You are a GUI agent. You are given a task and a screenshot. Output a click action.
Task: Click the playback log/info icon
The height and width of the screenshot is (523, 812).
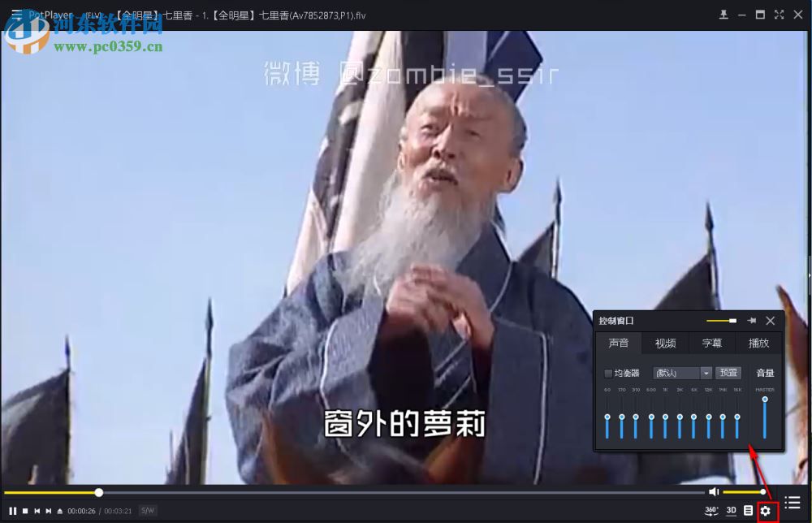click(x=747, y=510)
